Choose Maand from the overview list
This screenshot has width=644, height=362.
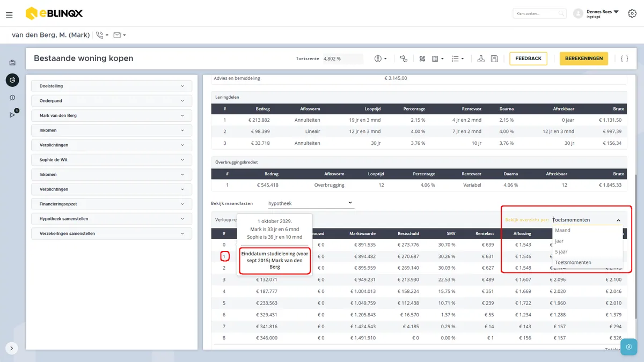pos(588,230)
